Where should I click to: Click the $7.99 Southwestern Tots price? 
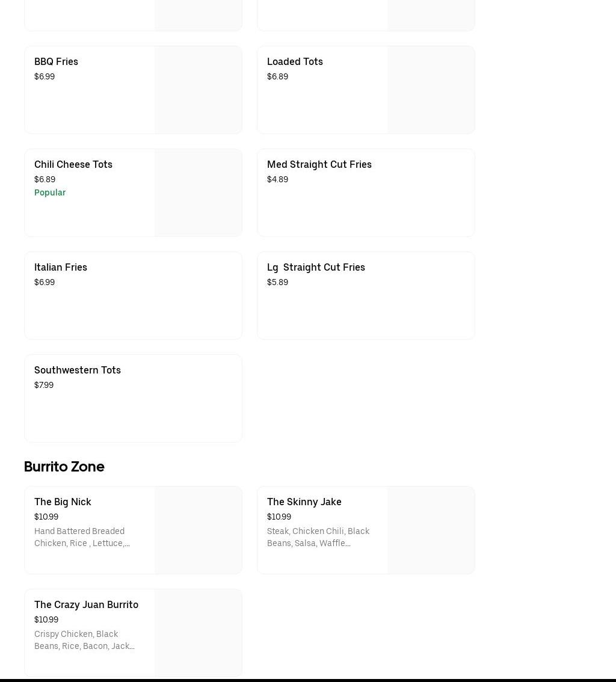click(x=44, y=385)
